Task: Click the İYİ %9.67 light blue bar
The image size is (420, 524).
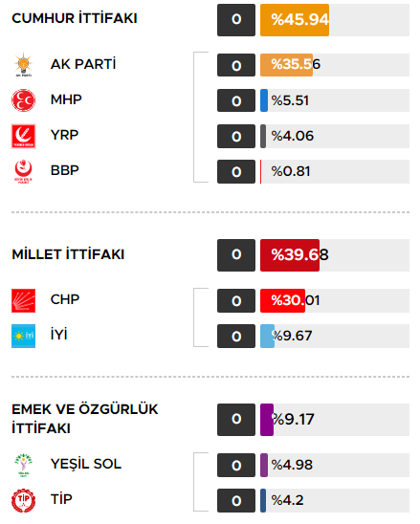Action: pyautogui.click(x=268, y=337)
